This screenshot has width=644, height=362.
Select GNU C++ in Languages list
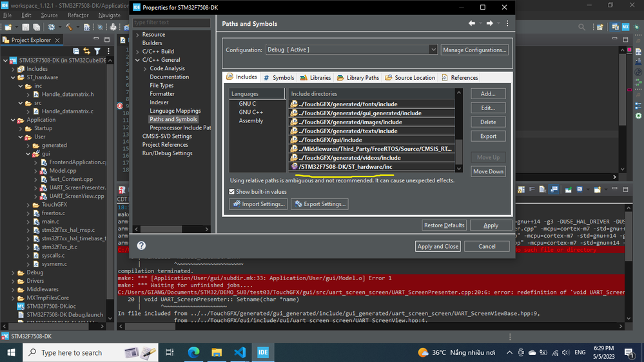coord(251,112)
